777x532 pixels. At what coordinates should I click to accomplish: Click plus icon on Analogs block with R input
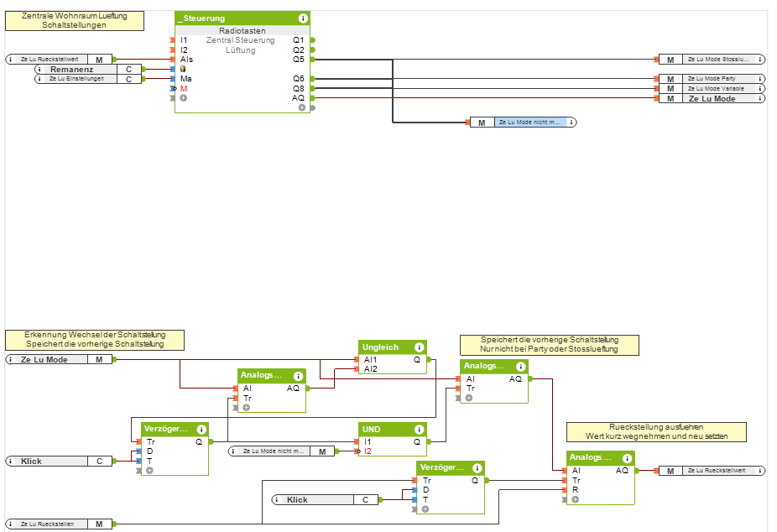tap(576, 499)
